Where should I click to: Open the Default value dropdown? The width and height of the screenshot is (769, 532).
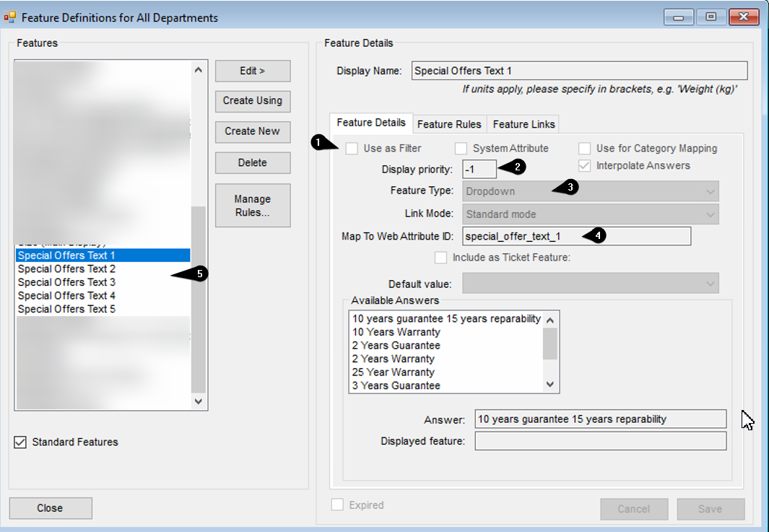tap(590, 283)
